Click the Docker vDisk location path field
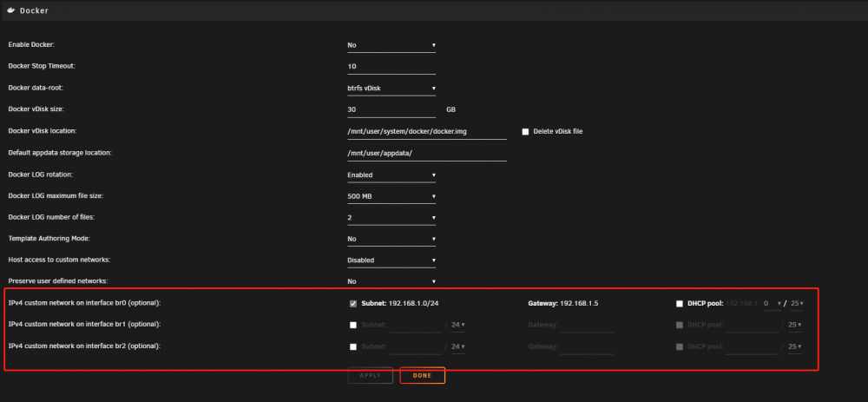 (427, 131)
